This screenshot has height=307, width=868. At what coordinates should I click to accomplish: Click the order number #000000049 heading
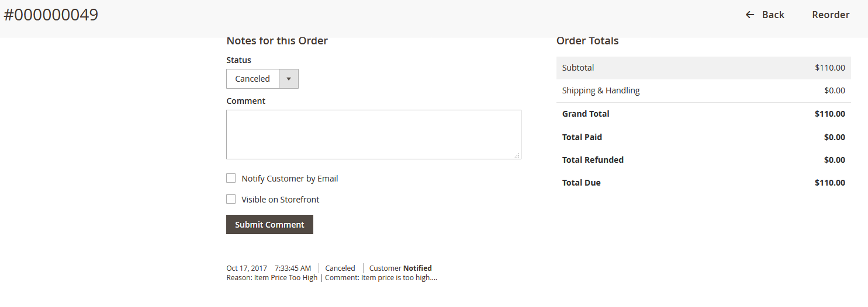(x=51, y=15)
